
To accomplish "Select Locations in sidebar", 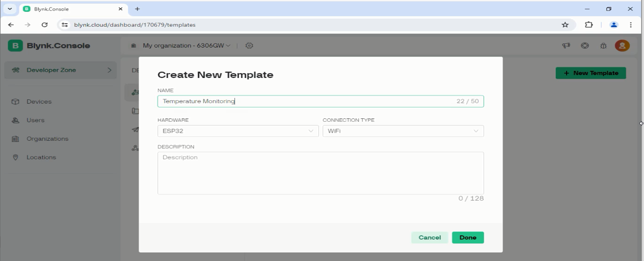I will (41, 157).
